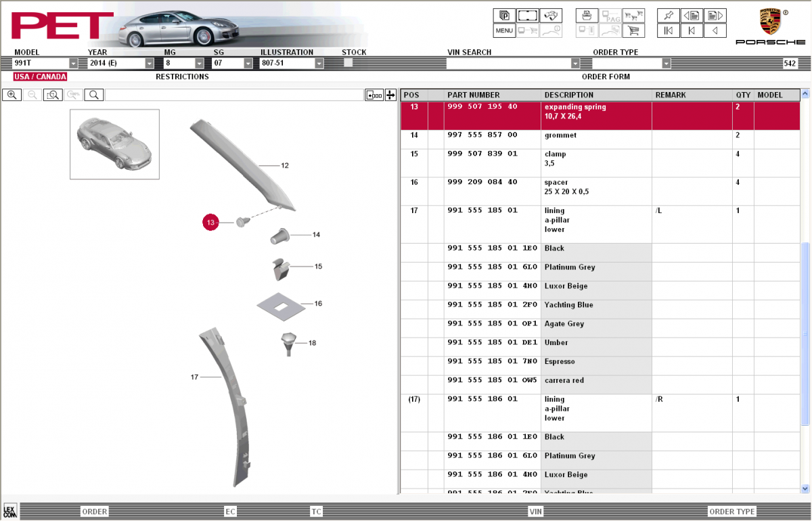
Task: Select part 991 555 185 01 lining
Action: [x=601, y=225]
